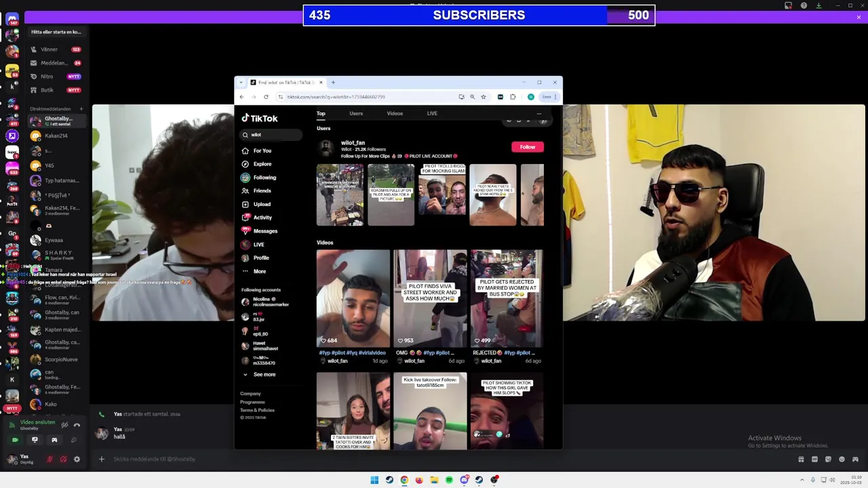The image size is (868, 488).
Task: Open '2 TWIN SISTERS INVITE' video
Action: point(353,411)
